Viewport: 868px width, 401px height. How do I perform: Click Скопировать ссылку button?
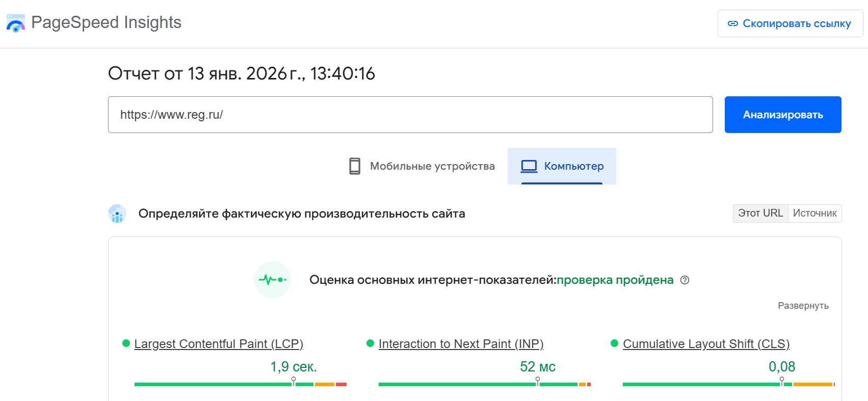pos(790,23)
